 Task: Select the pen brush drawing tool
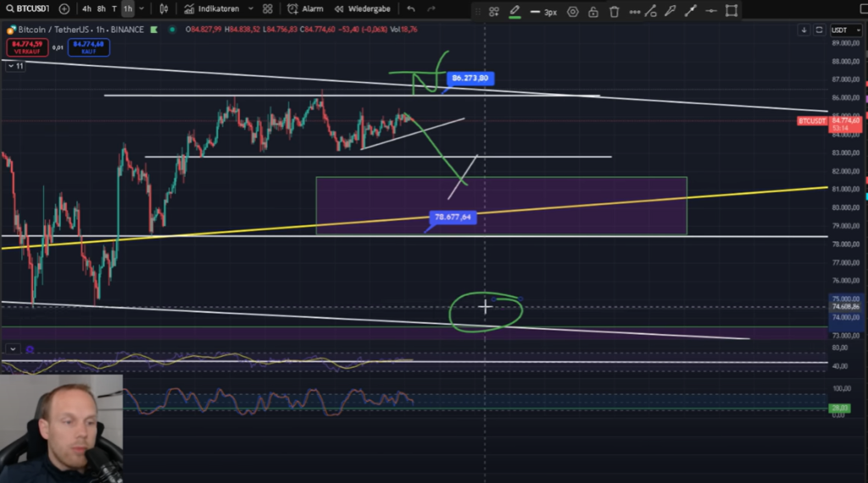pos(670,11)
